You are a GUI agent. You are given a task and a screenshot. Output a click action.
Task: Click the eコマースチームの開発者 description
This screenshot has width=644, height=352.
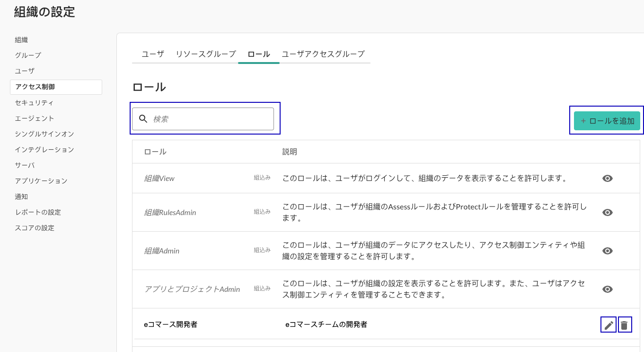(x=326, y=325)
